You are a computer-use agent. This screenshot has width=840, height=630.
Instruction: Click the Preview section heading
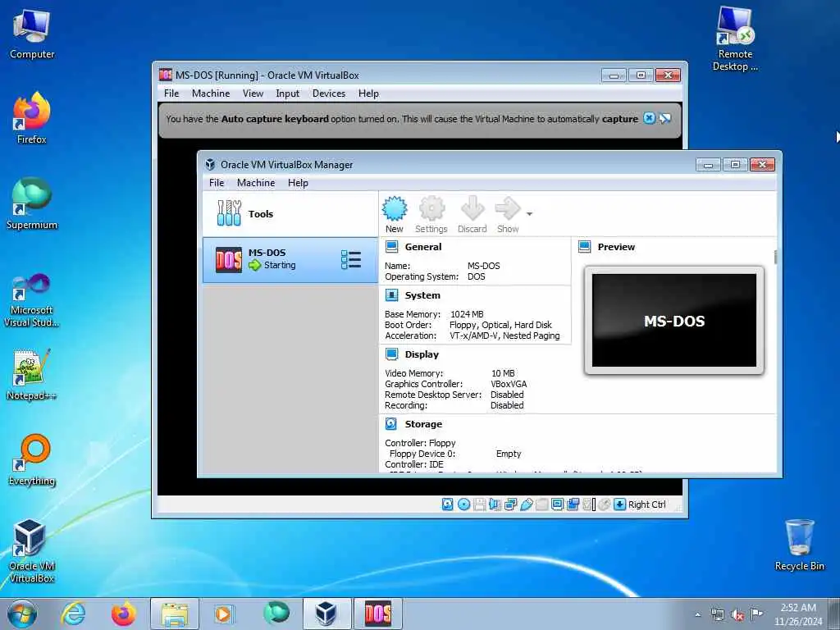[x=616, y=247]
